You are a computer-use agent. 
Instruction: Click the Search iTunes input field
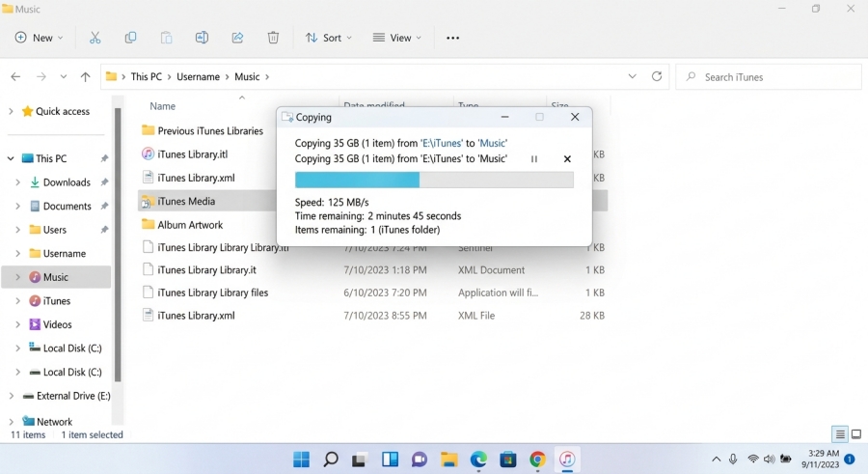coord(769,77)
